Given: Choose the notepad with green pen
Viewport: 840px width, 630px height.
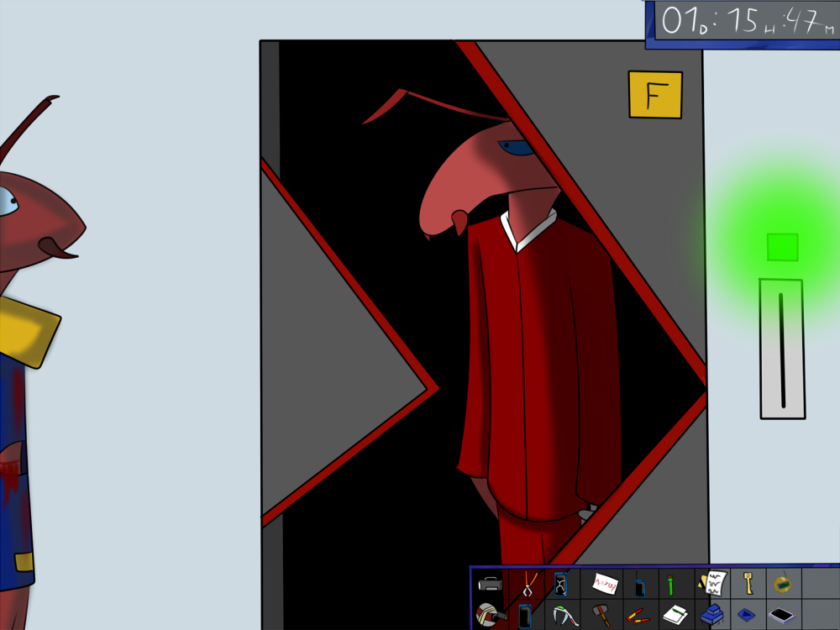Looking at the screenshot, I should click(x=675, y=616).
